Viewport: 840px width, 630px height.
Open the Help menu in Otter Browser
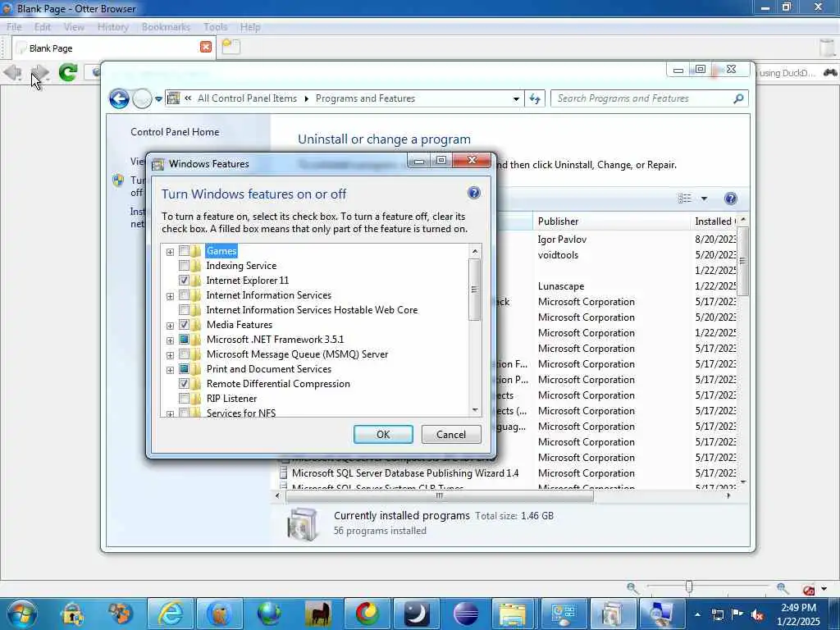(x=250, y=27)
